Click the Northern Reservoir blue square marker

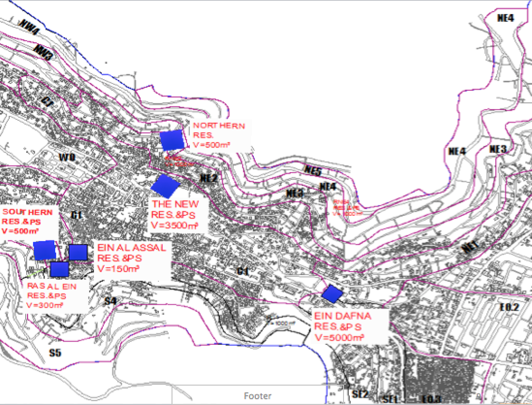(172, 140)
